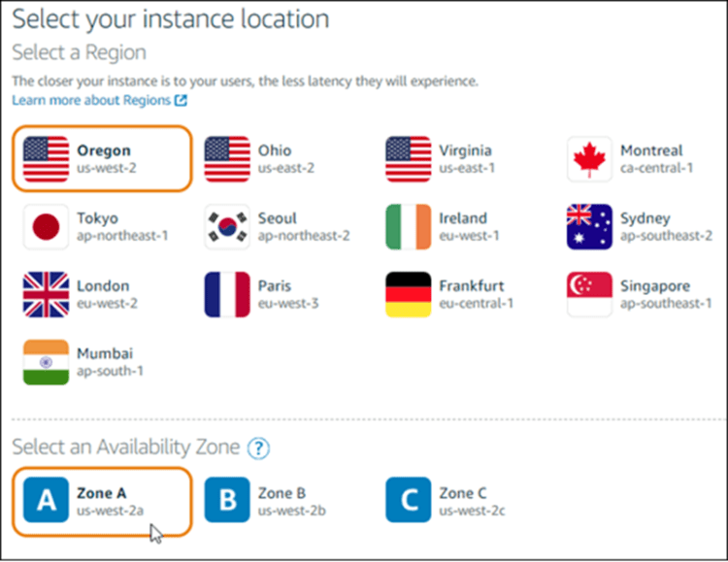Click the Canadian flag icon for Montreal
728x562 pixels.
click(590, 159)
